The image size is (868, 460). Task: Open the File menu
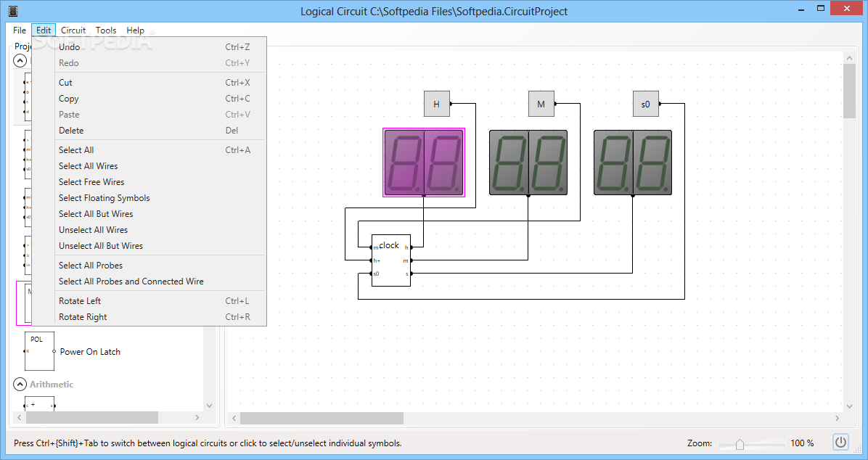[20, 30]
